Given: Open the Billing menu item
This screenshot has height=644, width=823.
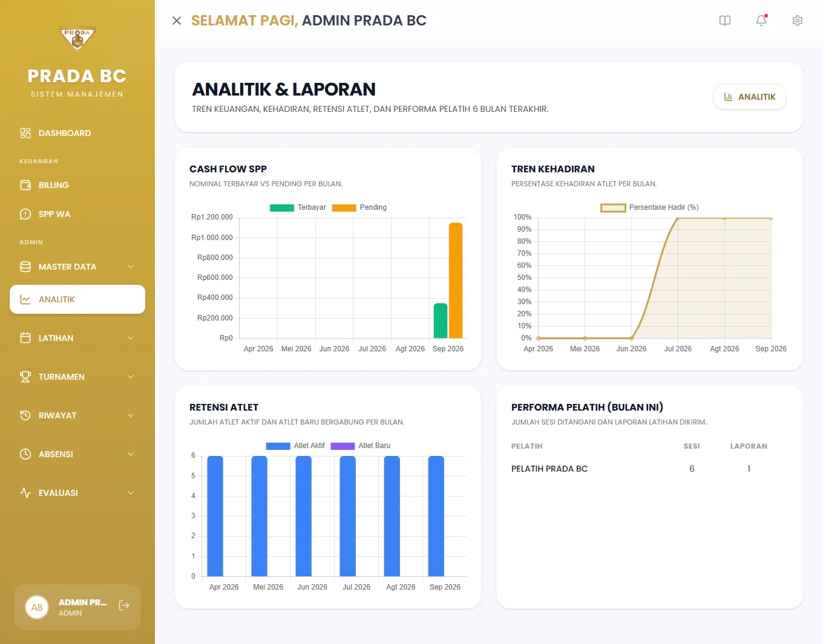Looking at the screenshot, I should pyautogui.click(x=77, y=185).
